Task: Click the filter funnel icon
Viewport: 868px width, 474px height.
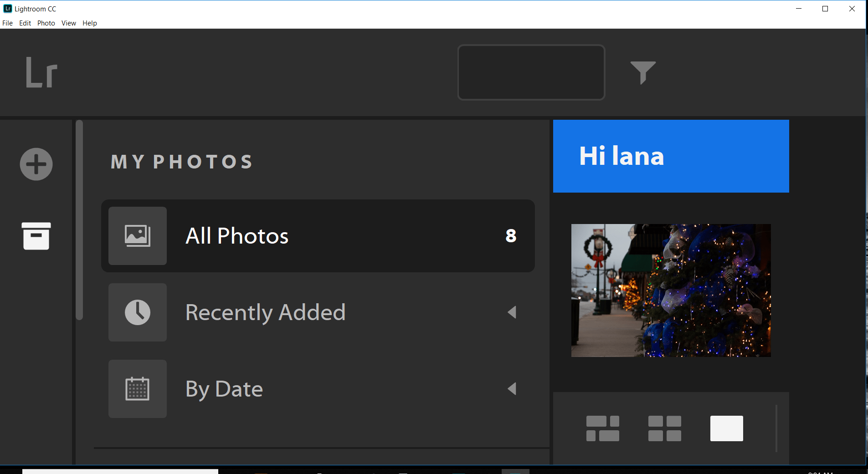Action: tap(644, 72)
